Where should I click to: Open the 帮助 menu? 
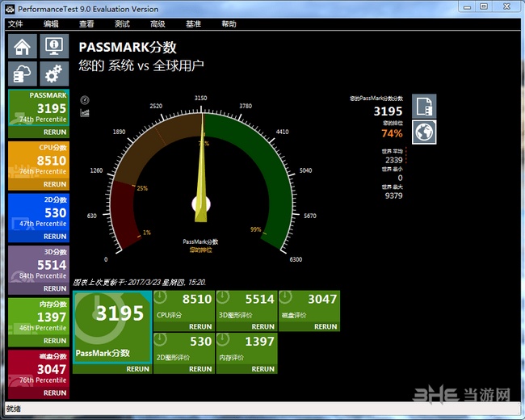[229, 23]
